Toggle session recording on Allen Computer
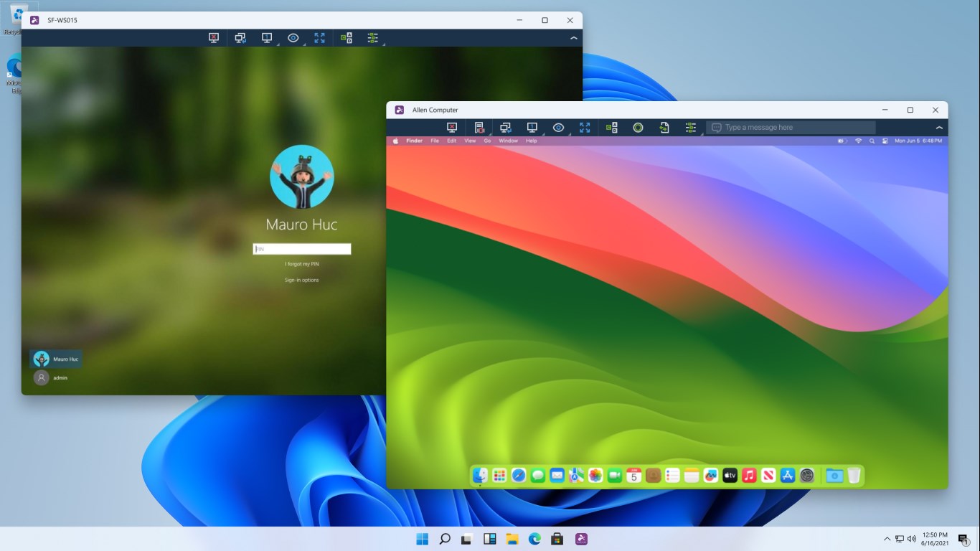This screenshot has height=551, width=980. pyautogui.click(x=638, y=127)
